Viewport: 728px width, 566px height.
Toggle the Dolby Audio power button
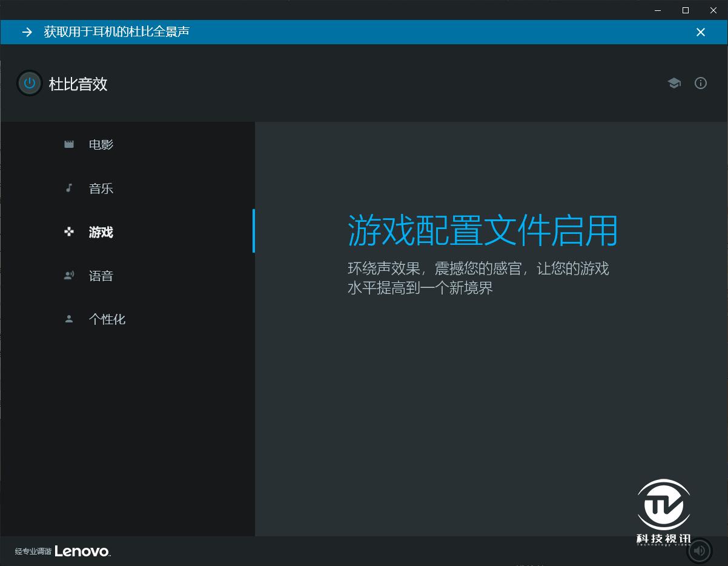pyautogui.click(x=29, y=83)
